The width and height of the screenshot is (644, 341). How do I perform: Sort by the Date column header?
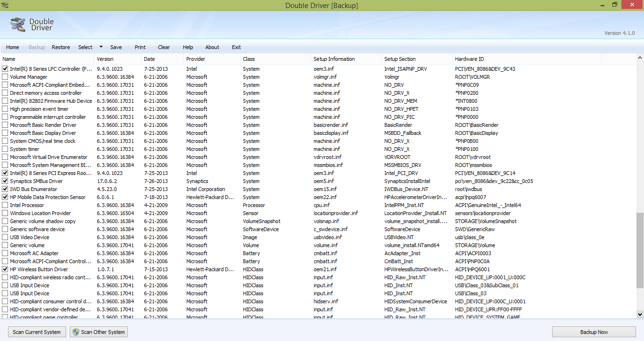(163, 59)
